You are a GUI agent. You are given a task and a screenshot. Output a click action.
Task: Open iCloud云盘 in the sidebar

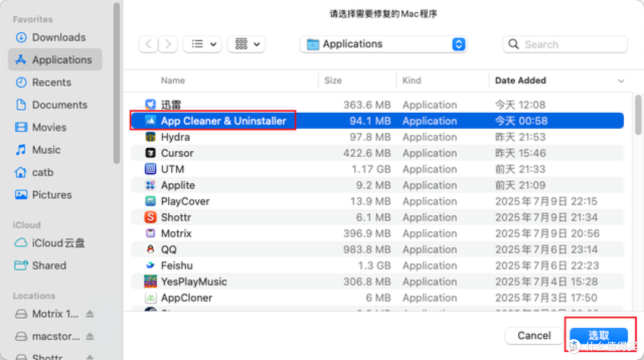pos(49,243)
